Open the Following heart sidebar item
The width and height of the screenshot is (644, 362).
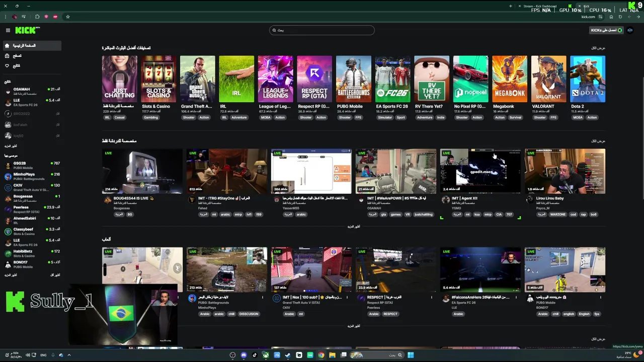tap(31, 66)
